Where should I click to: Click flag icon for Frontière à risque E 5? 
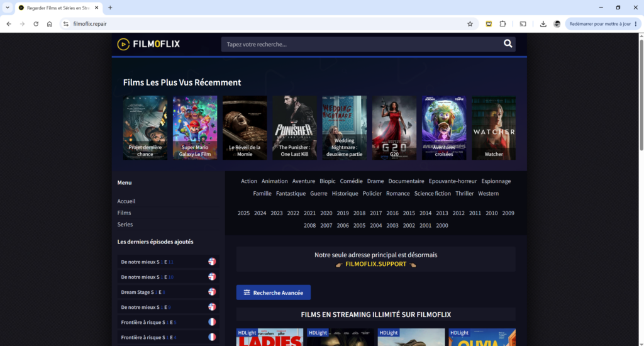212,322
